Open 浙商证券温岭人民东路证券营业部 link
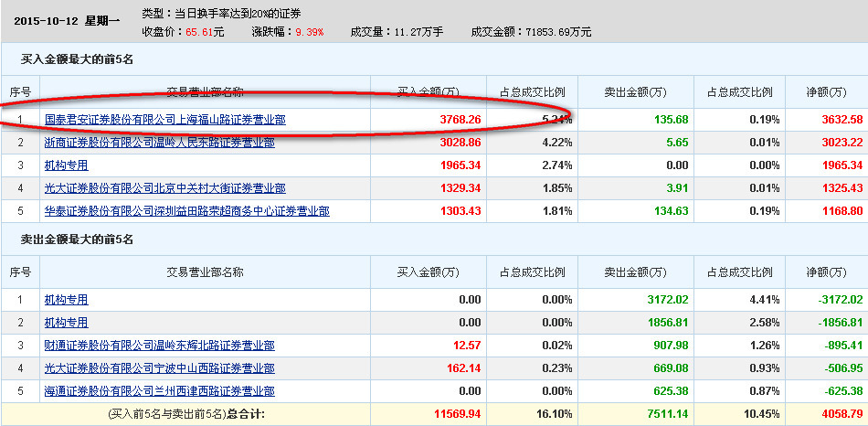This screenshot has width=868, height=426. pyautogui.click(x=159, y=143)
